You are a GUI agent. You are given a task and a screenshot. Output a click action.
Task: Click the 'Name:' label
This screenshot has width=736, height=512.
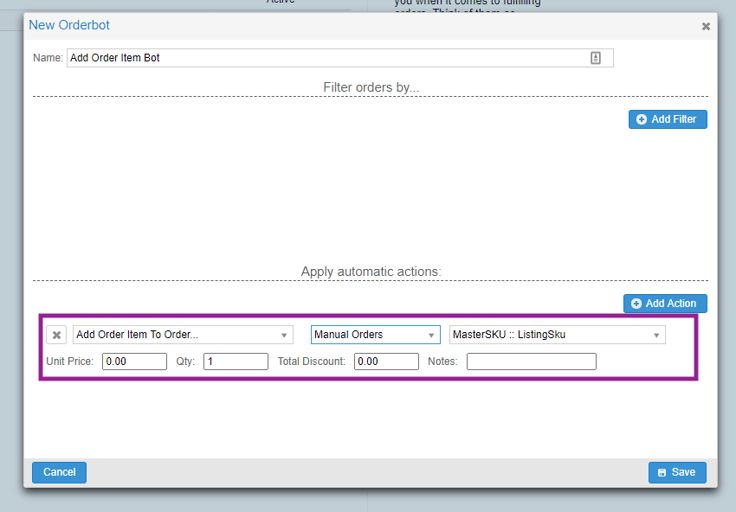pos(48,58)
